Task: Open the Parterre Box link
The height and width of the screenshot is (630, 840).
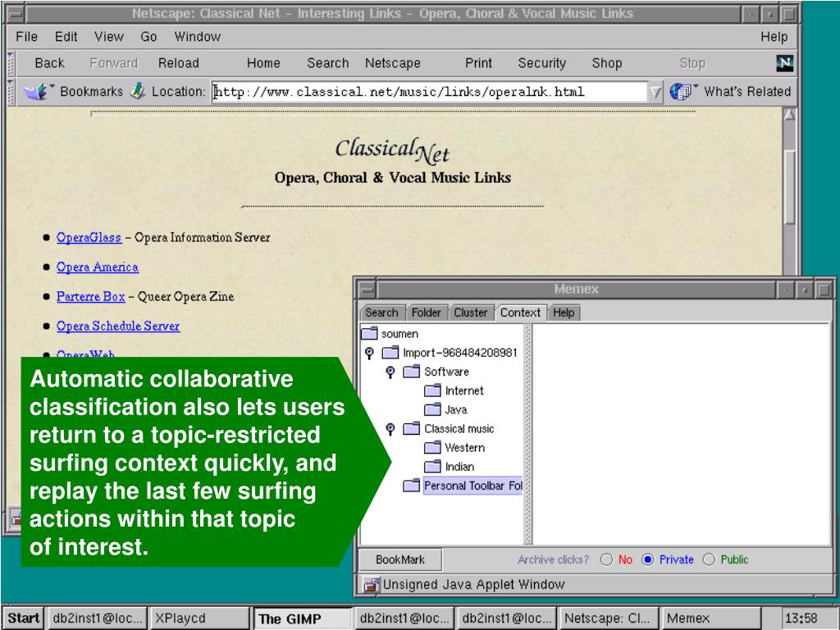Action: point(90,296)
